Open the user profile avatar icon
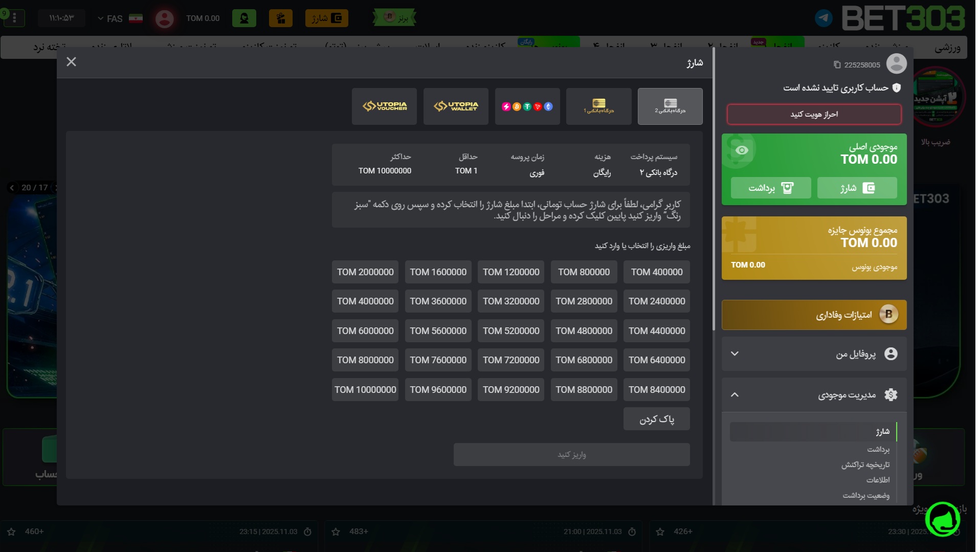 (164, 17)
